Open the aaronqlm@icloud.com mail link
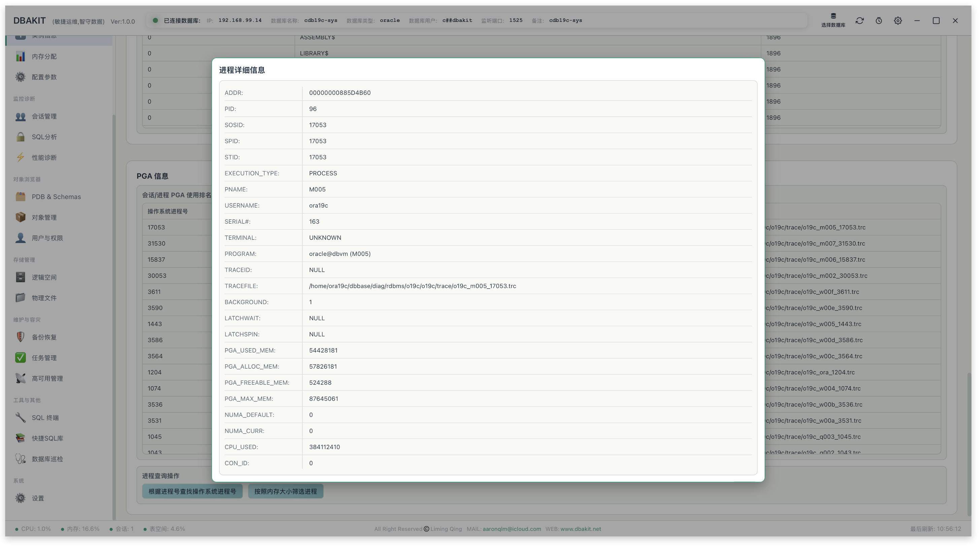Screen dimensions: 980x551 click(x=512, y=529)
